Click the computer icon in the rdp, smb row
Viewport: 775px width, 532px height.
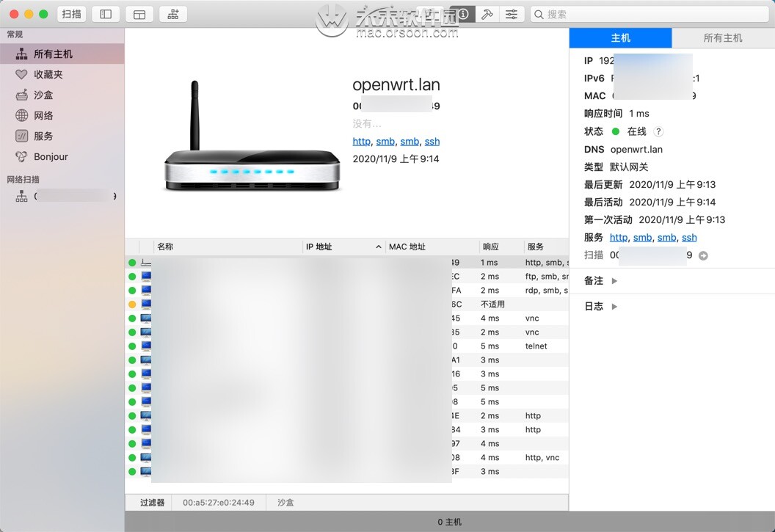coord(146,291)
